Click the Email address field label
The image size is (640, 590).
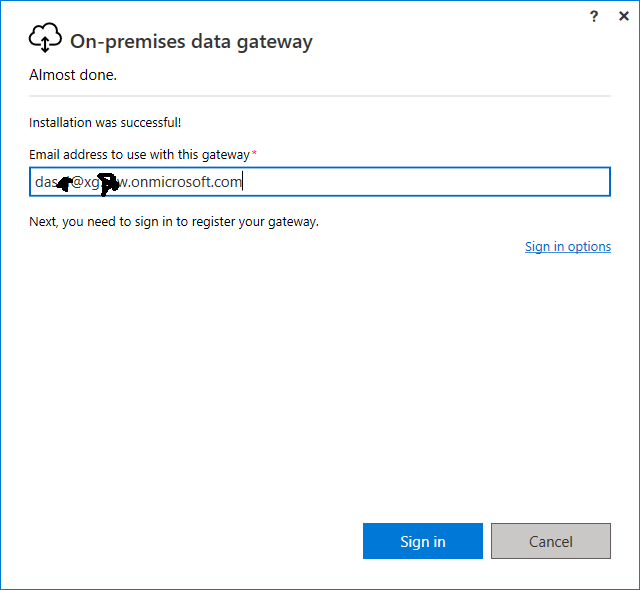[x=139, y=155]
